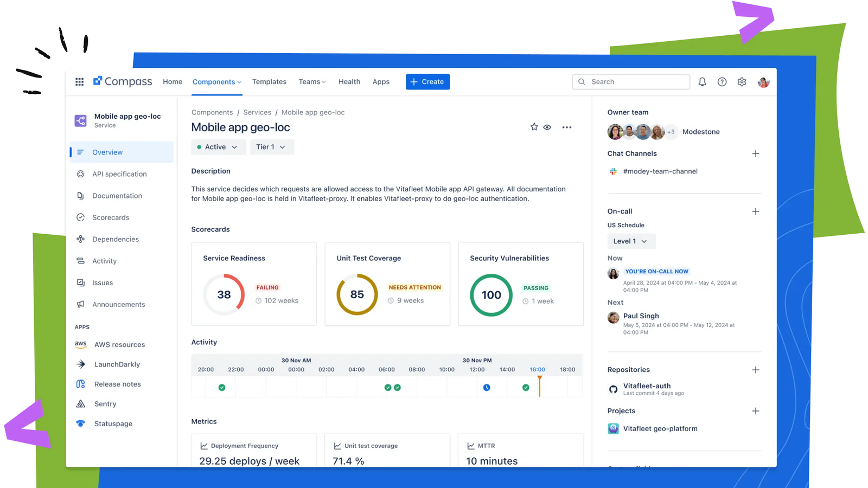Open the Active status dropdown
Viewport: 868px width, 488px height.
218,147
